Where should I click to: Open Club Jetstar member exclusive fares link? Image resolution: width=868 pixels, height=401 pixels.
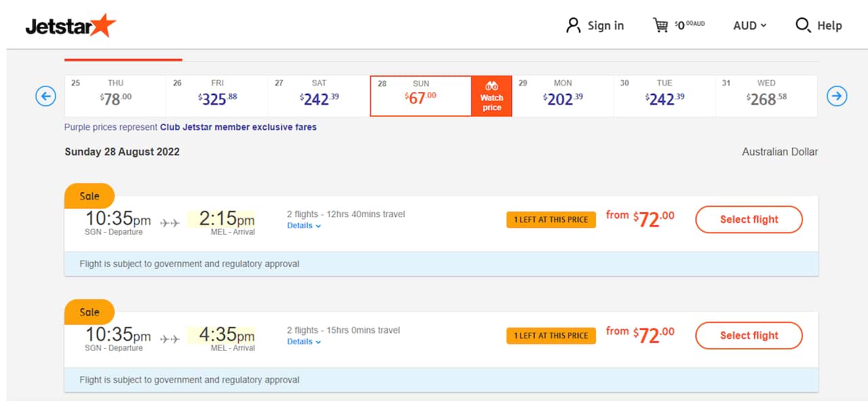click(x=238, y=127)
